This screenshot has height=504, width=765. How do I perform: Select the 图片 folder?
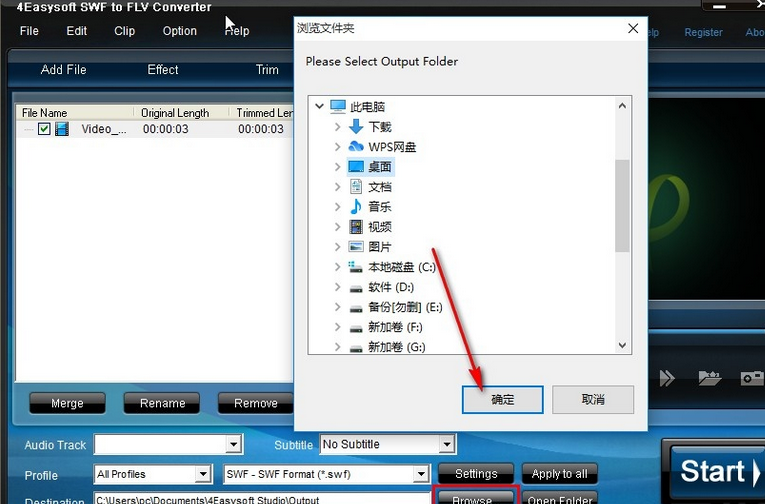(380, 247)
